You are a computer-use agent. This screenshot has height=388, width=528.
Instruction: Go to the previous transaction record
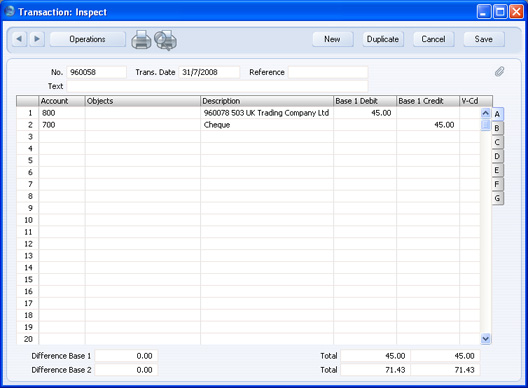(19, 39)
